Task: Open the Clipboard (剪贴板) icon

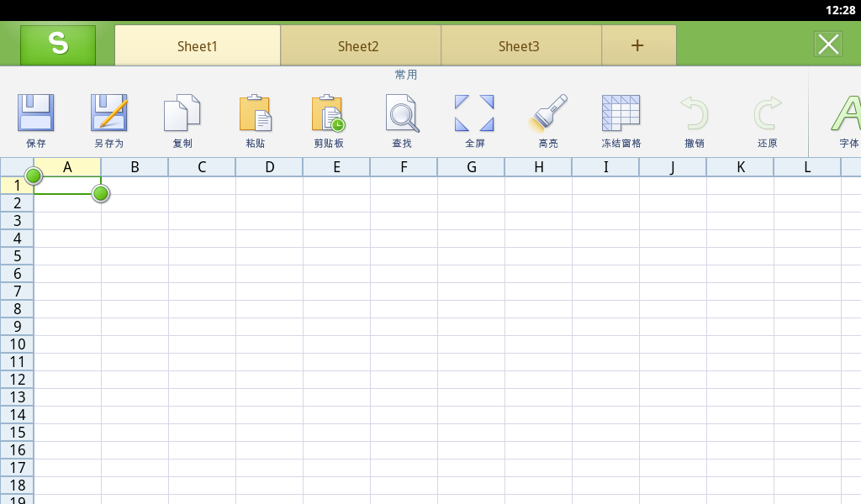Action: pos(329,114)
